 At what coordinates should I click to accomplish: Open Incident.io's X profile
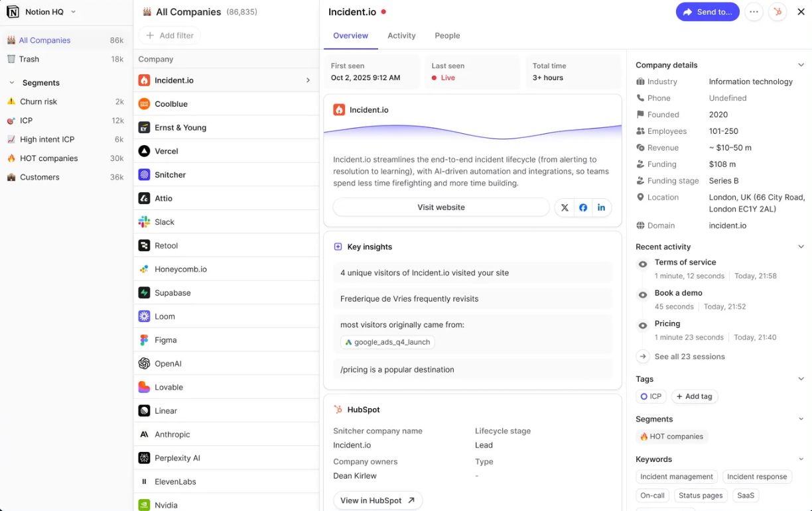[x=565, y=207]
